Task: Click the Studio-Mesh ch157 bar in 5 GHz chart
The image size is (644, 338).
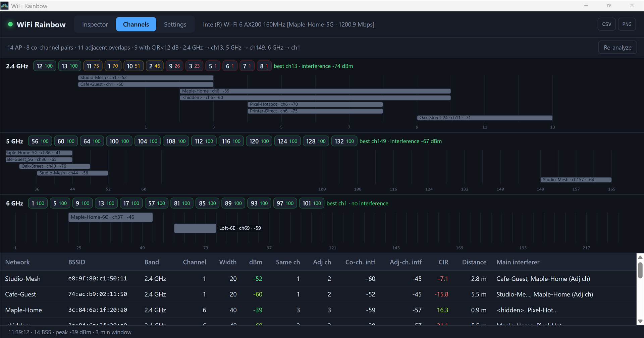Action: pyautogui.click(x=576, y=180)
